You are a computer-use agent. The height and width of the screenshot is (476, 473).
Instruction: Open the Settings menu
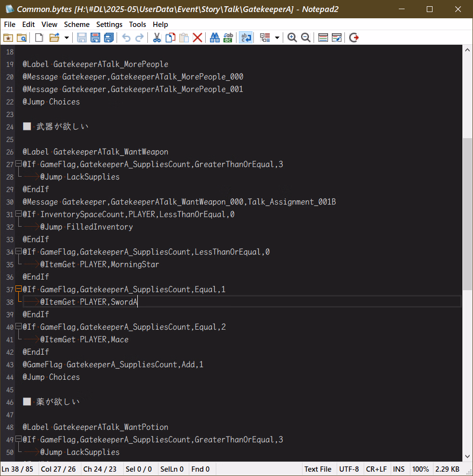coord(109,25)
